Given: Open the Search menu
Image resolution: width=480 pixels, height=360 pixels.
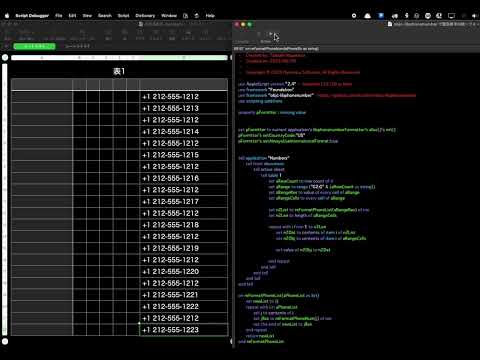Looking at the screenshot, I should point(105,16).
